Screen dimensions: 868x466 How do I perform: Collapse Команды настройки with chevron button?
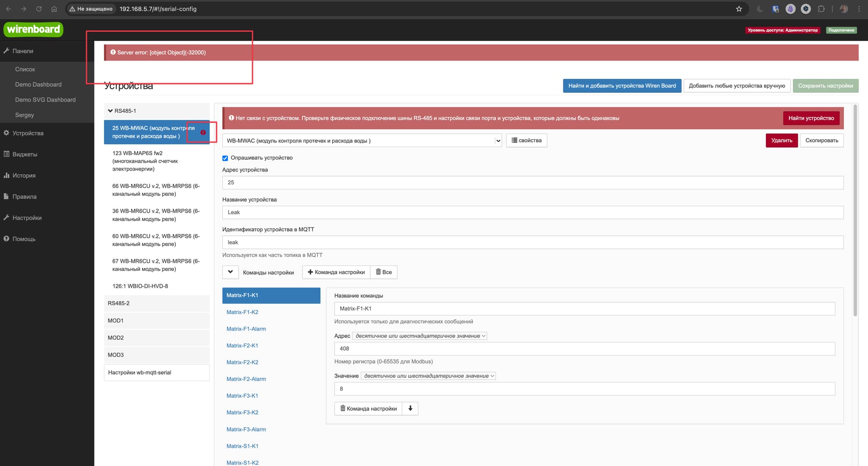coord(230,272)
